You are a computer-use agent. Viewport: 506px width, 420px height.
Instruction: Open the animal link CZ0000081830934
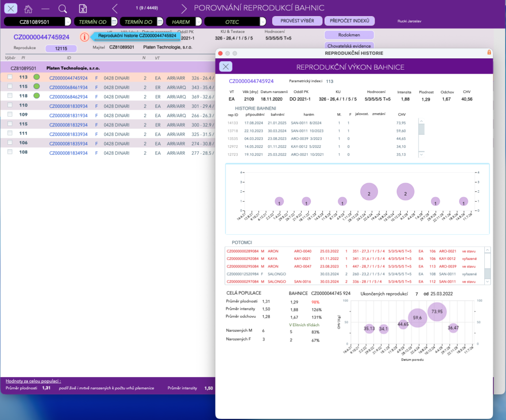[68, 106]
